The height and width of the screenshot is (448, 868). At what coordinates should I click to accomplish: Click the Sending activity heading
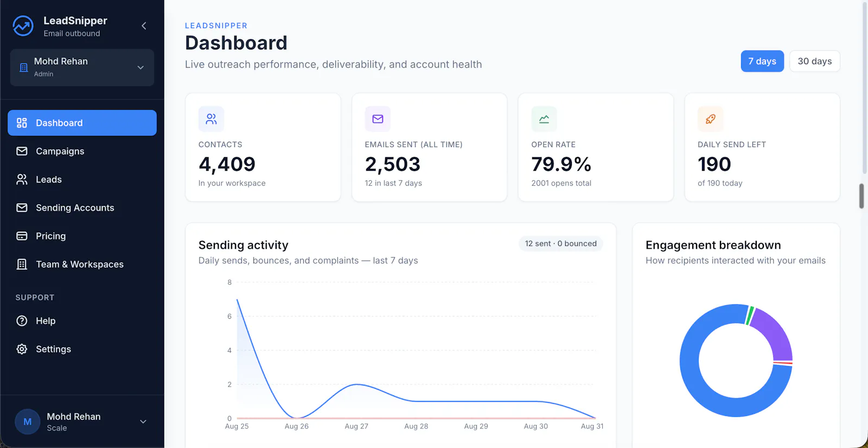pos(243,245)
